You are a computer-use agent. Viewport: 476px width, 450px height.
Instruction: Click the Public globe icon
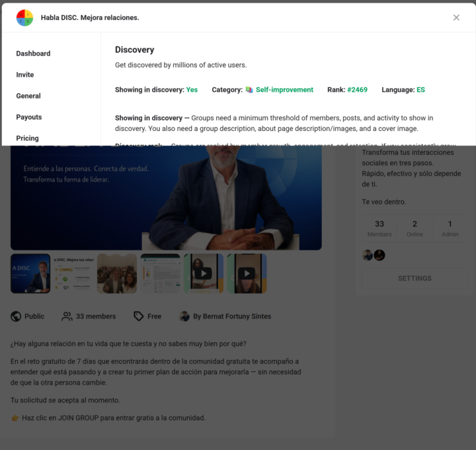[16, 316]
